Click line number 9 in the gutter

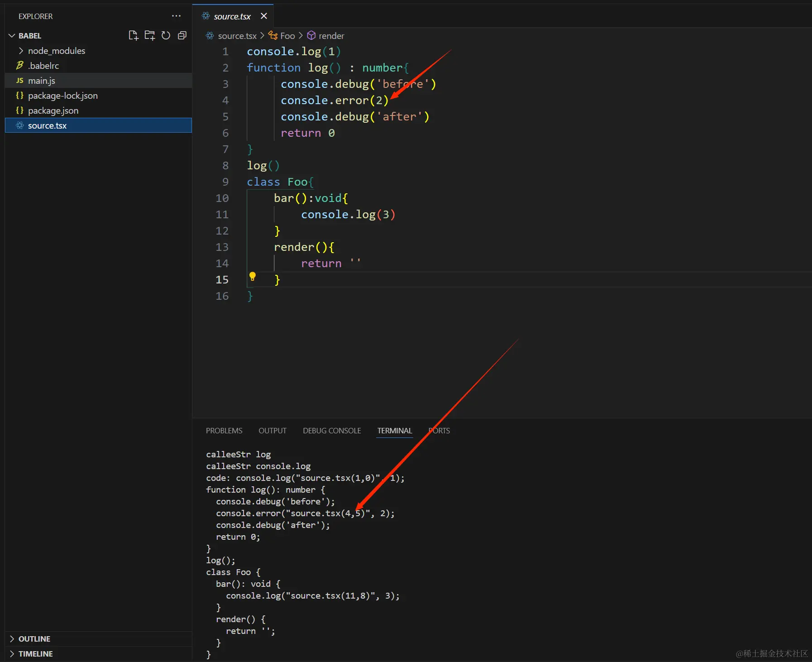coord(225,182)
